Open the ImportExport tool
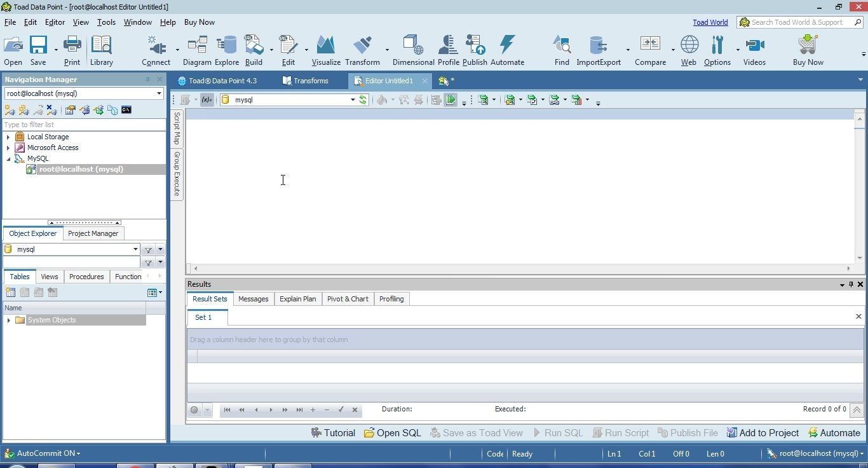The height and width of the screenshot is (468, 868). click(x=599, y=50)
